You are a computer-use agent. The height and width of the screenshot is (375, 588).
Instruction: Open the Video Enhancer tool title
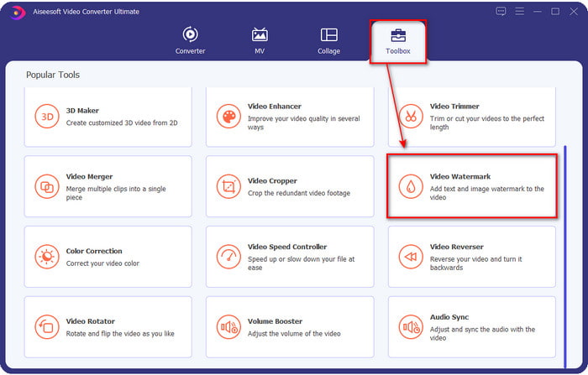(274, 107)
